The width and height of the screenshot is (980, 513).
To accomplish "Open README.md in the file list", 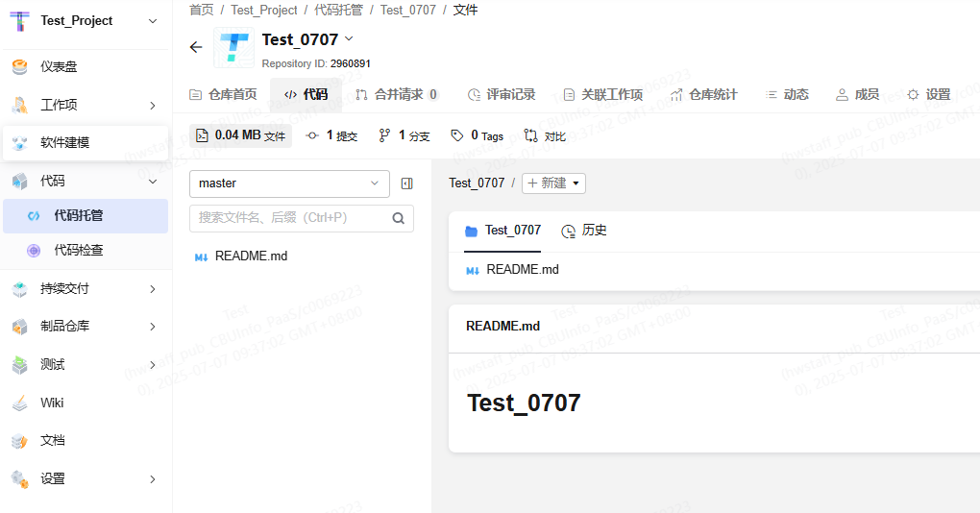I will (512, 270).
